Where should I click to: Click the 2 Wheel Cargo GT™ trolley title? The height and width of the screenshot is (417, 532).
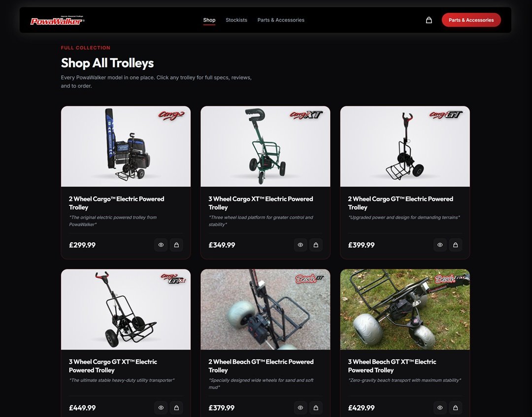tap(400, 203)
